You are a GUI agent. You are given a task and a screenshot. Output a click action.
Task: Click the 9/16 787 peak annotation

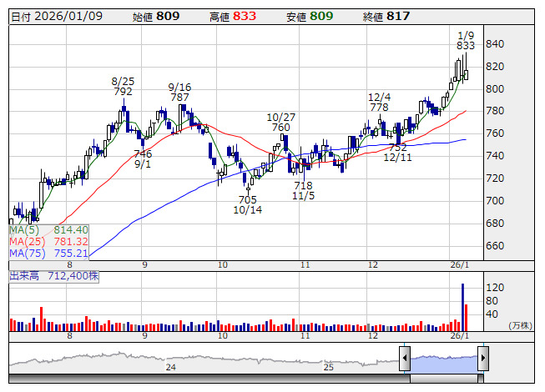point(179,92)
